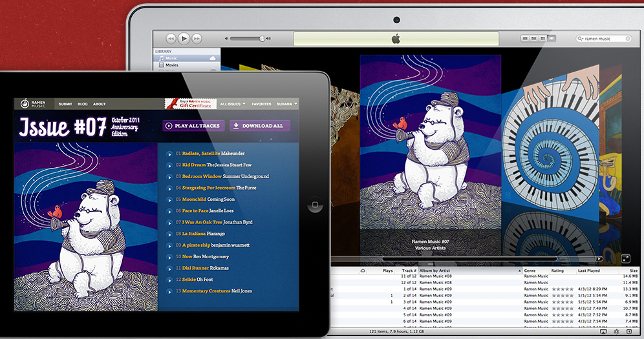Image resolution: width=644 pixels, height=339 pixels.
Task: Play track 04 Stargazing For Icecream
Action: click(x=169, y=189)
